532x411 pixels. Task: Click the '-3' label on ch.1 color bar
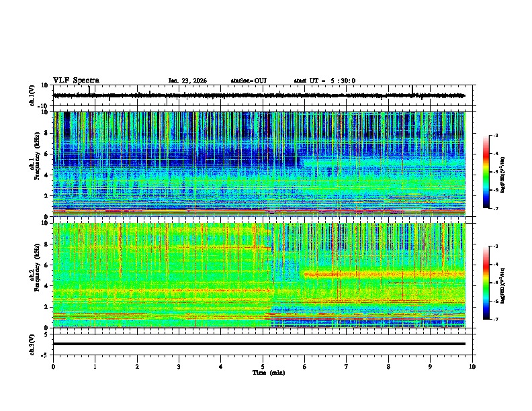495,136
